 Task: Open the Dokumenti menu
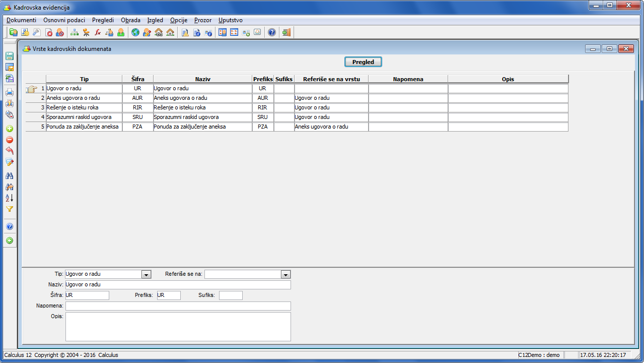[x=21, y=20]
